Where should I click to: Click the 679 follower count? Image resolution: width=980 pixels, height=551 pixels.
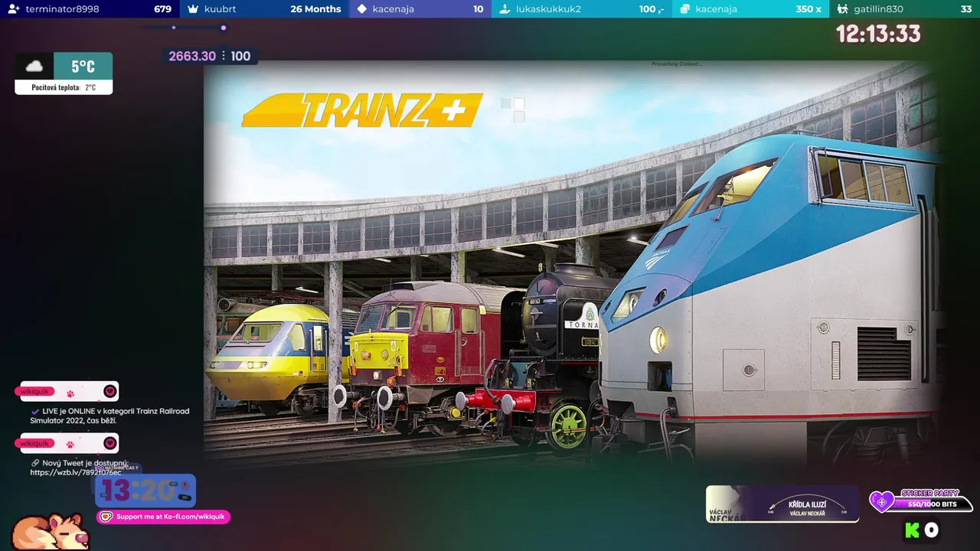coord(162,9)
